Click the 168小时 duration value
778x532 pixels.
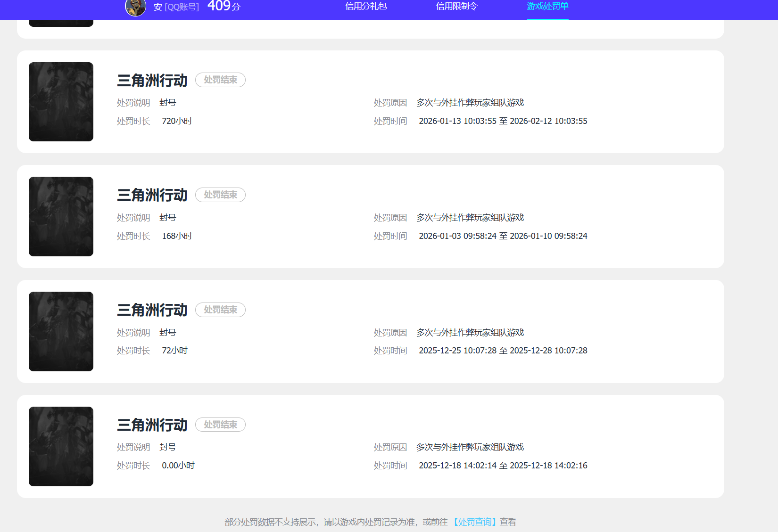tap(177, 236)
